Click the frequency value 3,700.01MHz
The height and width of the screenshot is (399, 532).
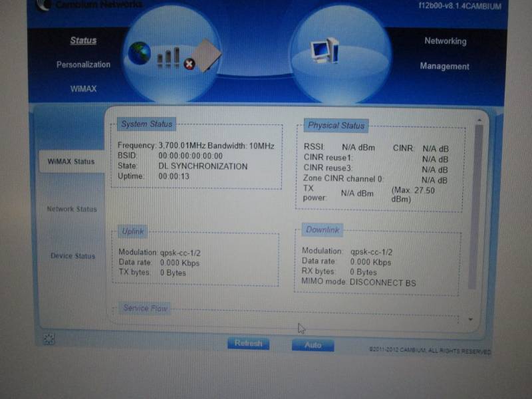pos(182,146)
